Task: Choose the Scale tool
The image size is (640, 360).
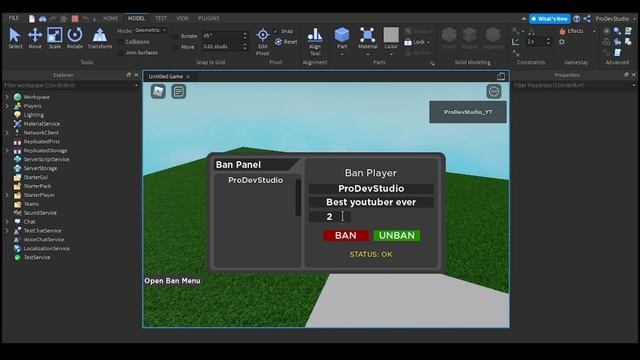Action: tap(55, 38)
